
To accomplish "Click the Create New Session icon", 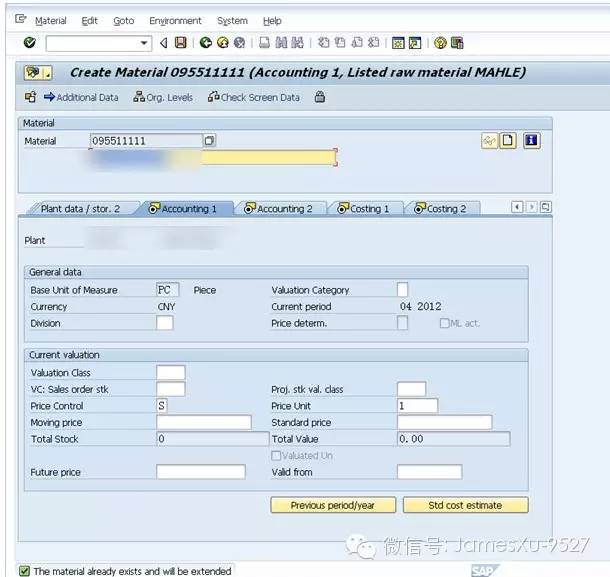I will (398, 43).
